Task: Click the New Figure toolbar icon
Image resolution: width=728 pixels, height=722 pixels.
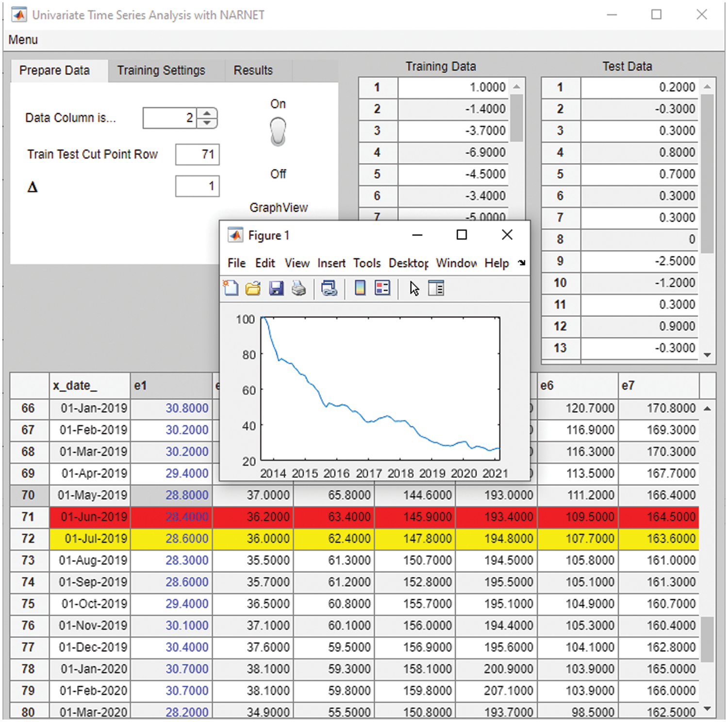Action: click(231, 288)
